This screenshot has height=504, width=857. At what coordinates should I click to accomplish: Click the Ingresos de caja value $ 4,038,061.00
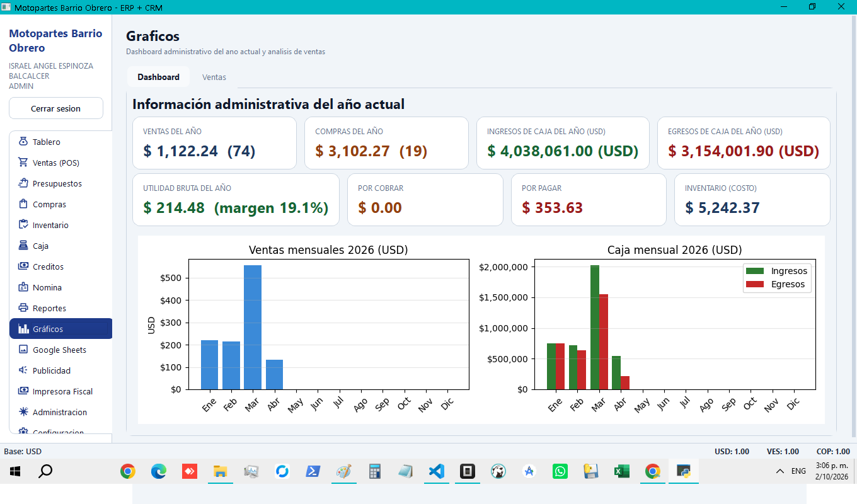pos(540,151)
